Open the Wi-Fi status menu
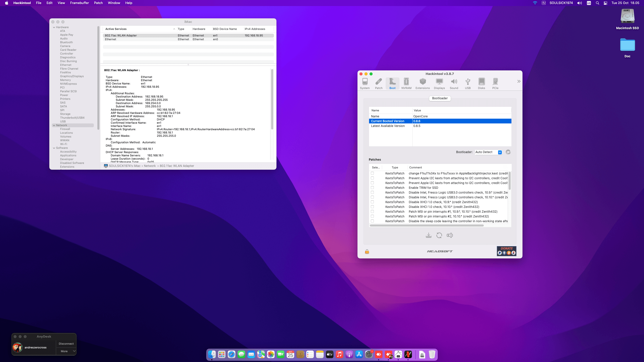The width and height of the screenshot is (644, 362). point(535,3)
